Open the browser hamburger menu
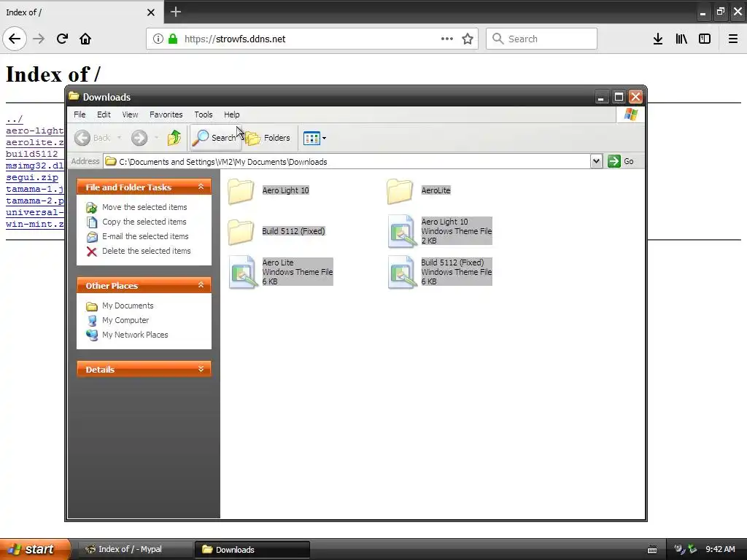Image resolution: width=747 pixels, height=560 pixels. (733, 39)
